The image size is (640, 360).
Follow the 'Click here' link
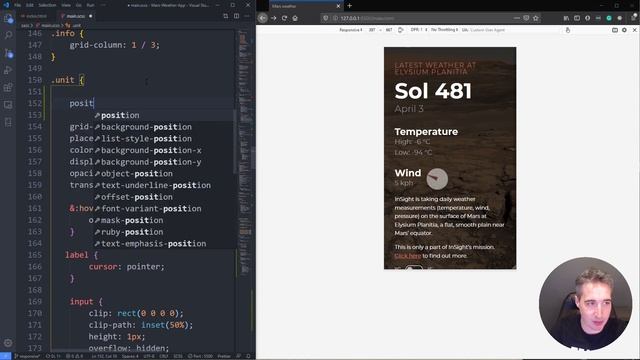407,256
